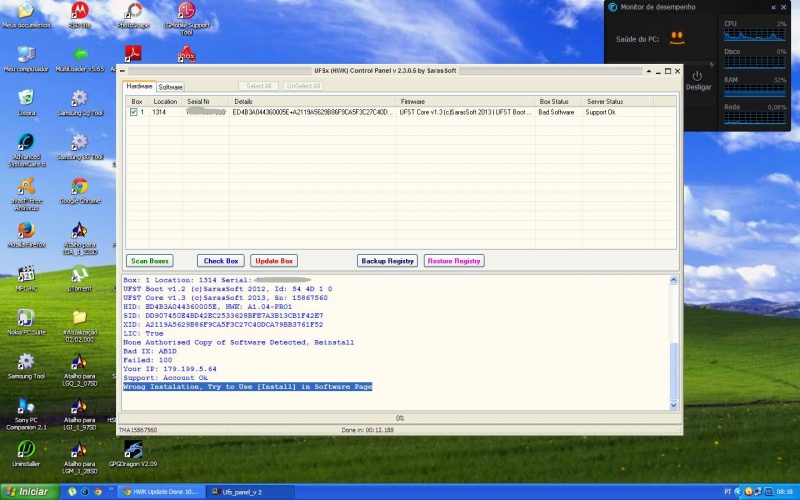This screenshot has width=800, height=500.
Task: Click the RAM usage graph
Action: [x=755, y=90]
